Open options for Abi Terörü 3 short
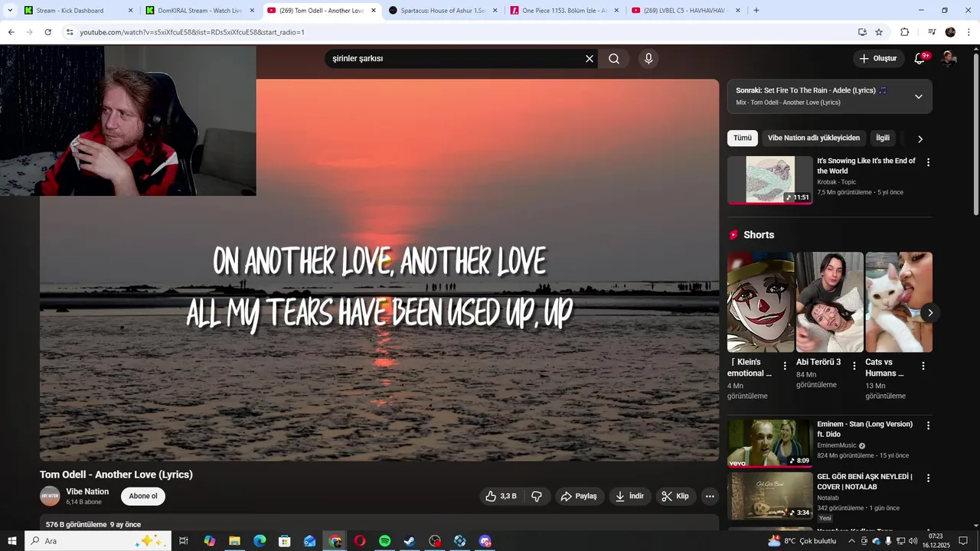The image size is (980, 551). coord(854,366)
